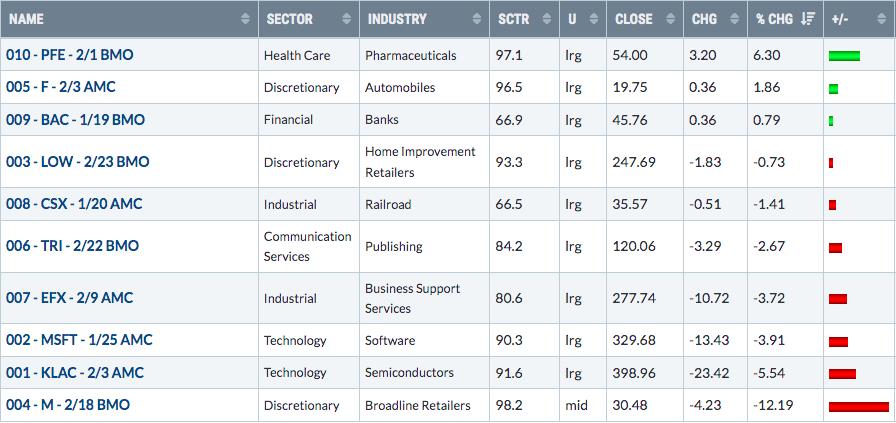Click the INDUSTRY header label
This screenshot has height=423, width=896.
397,19
